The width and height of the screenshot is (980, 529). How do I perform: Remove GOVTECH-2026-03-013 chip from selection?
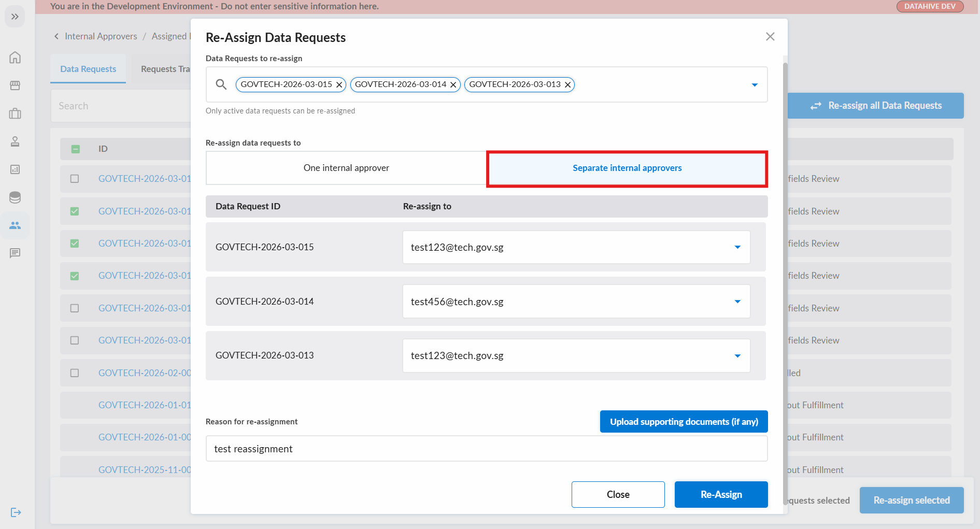pos(567,84)
